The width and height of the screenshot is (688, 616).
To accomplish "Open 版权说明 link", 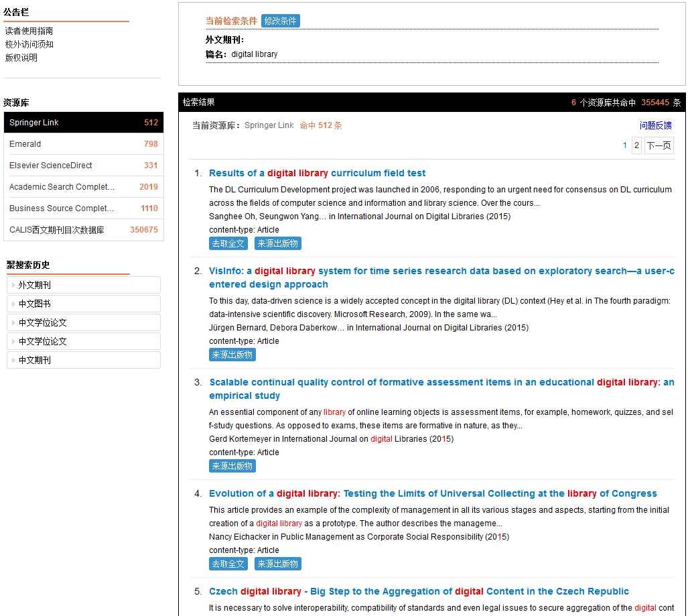I will pyautogui.click(x=21, y=58).
